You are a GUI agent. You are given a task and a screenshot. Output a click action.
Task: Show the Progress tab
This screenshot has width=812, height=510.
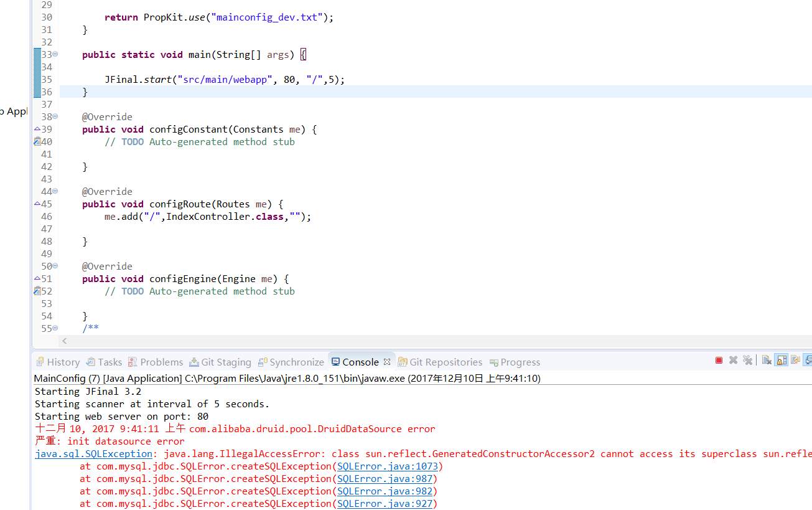[x=515, y=362]
